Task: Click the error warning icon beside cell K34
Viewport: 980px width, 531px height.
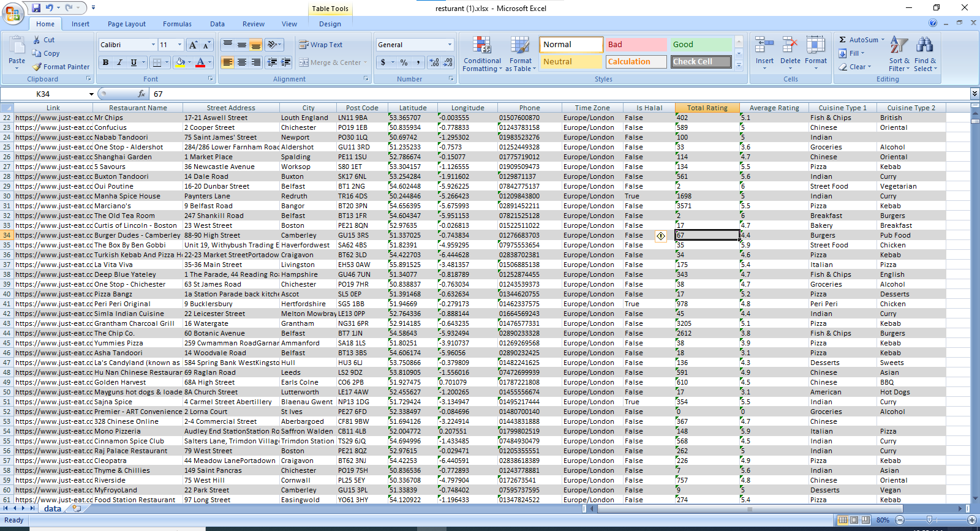Action: click(x=661, y=236)
